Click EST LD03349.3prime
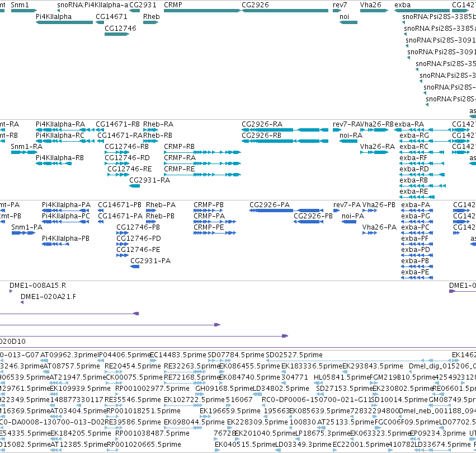 303,445
